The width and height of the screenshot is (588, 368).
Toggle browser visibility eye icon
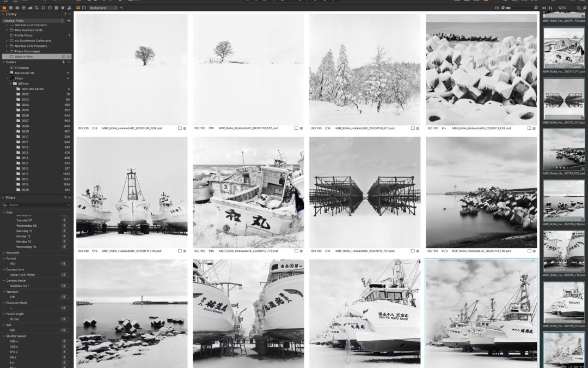pos(544,8)
